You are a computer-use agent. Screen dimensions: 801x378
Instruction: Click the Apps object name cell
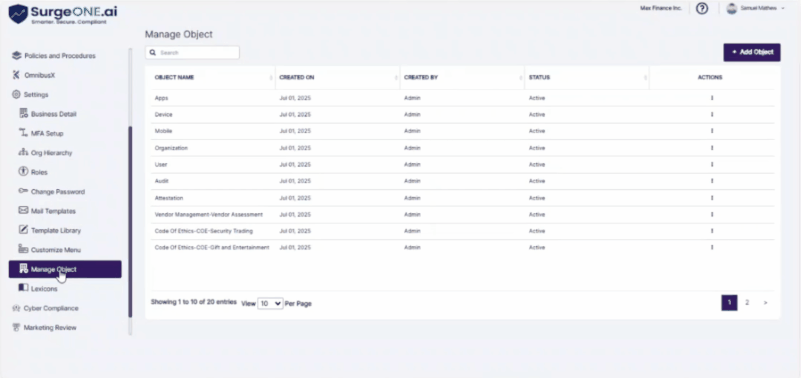161,98
